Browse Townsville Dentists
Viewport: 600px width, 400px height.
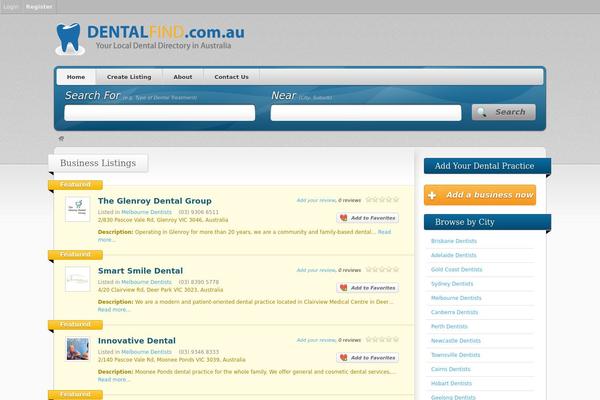[455, 355]
